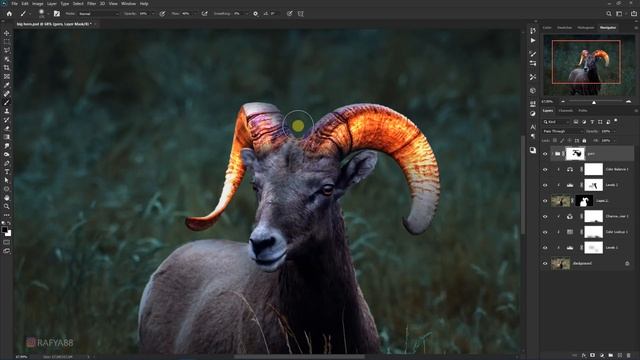Create new group folder icon
The width and height of the screenshot is (640, 360).
pos(611,356)
